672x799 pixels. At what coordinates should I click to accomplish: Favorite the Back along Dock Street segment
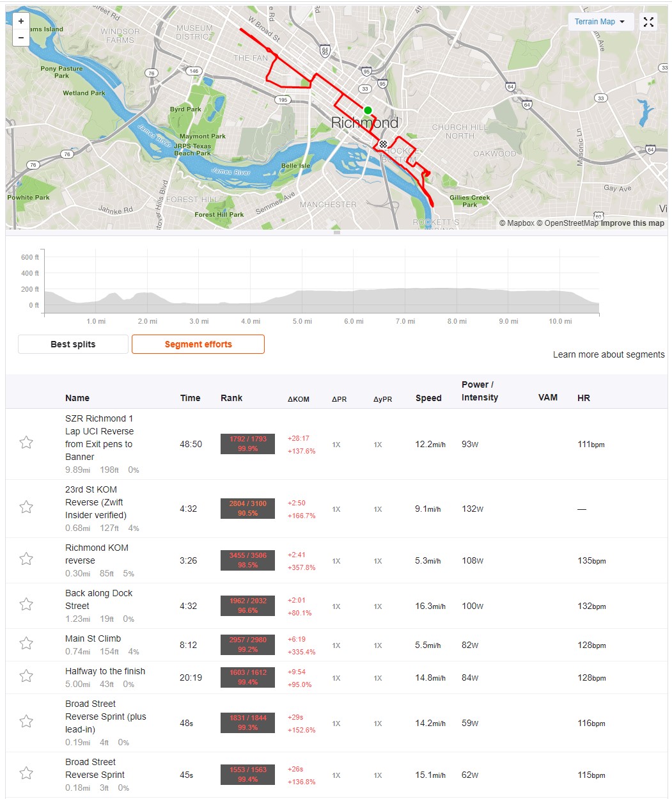point(26,605)
